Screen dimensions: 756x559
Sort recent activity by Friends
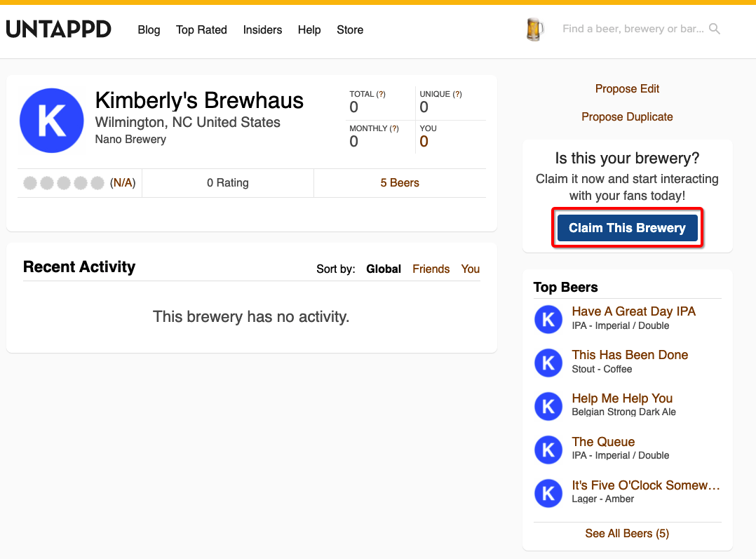(431, 269)
